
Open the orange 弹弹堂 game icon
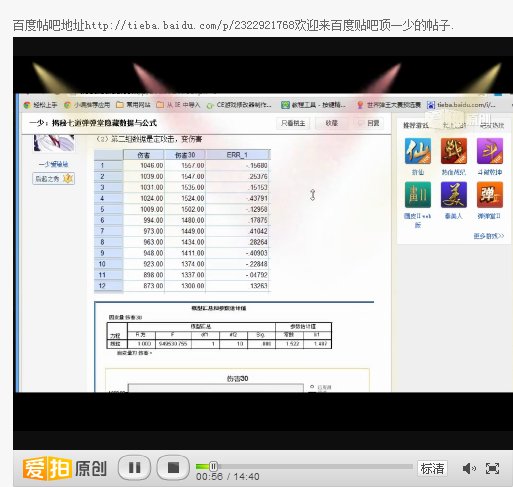490,195
